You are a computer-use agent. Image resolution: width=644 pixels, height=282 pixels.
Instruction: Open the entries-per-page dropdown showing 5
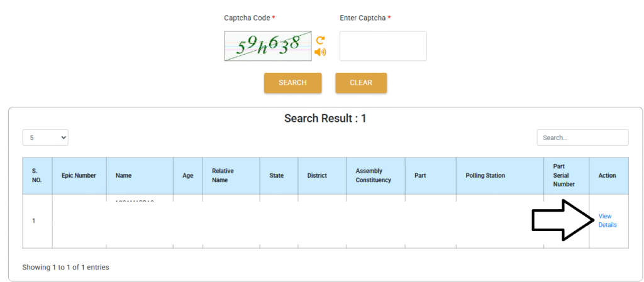pyautogui.click(x=45, y=138)
